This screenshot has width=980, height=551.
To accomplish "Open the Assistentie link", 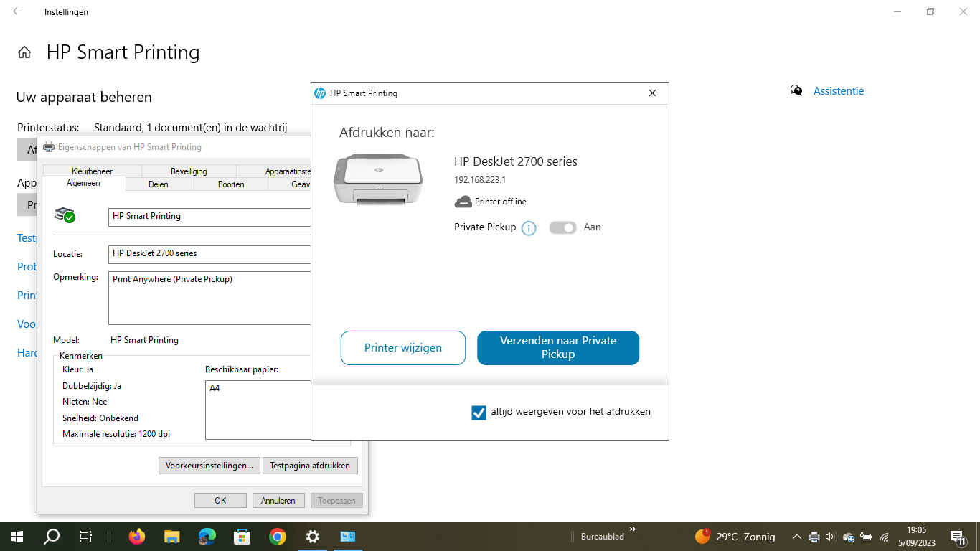I will (x=839, y=91).
